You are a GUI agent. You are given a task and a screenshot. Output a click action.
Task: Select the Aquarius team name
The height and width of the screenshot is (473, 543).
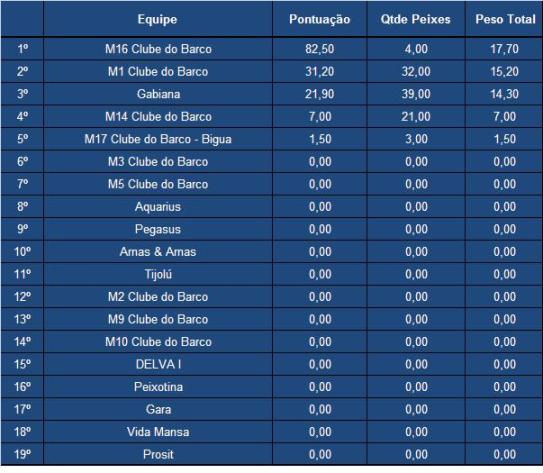click(x=158, y=207)
